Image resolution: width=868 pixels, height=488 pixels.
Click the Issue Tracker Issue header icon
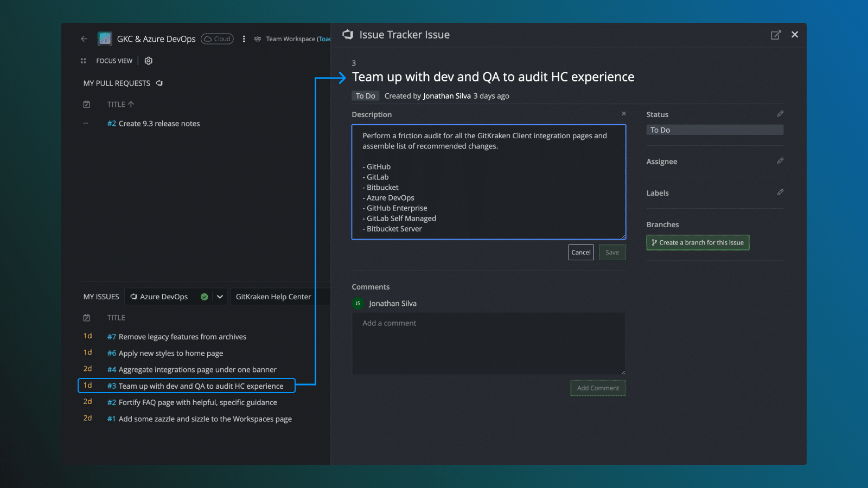(348, 35)
